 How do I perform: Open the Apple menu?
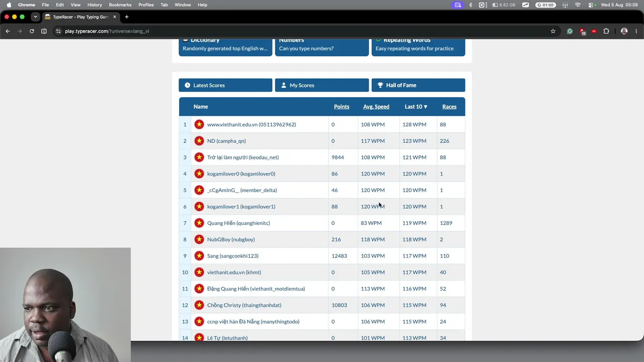[x=9, y=5]
